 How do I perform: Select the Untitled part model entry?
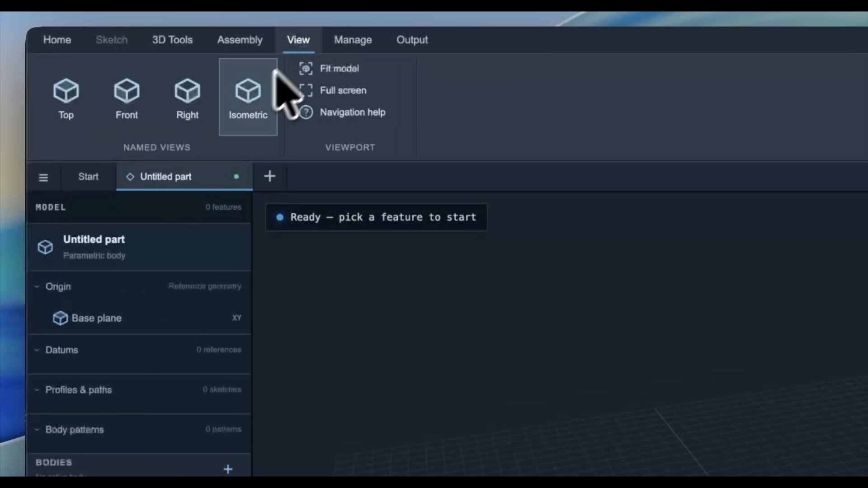tap(139, 247)
